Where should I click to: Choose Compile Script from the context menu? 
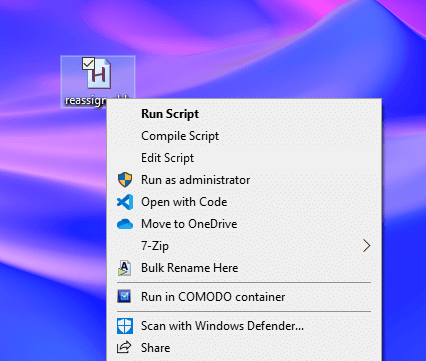[x=244, y=136]
